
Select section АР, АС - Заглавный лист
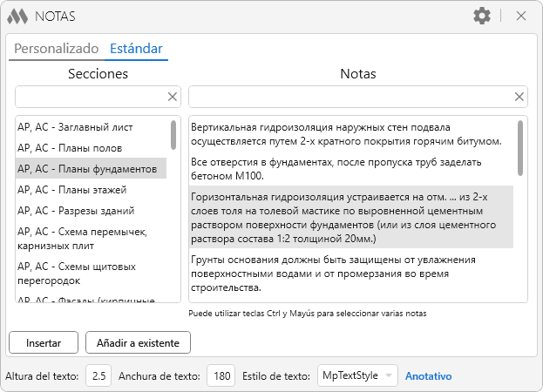[77, 127]
